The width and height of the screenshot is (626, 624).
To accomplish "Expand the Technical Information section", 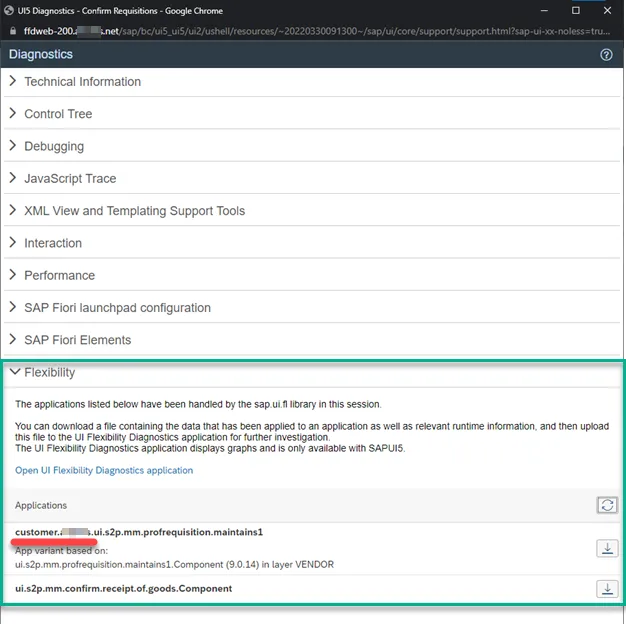I will (x=82, y=82).
